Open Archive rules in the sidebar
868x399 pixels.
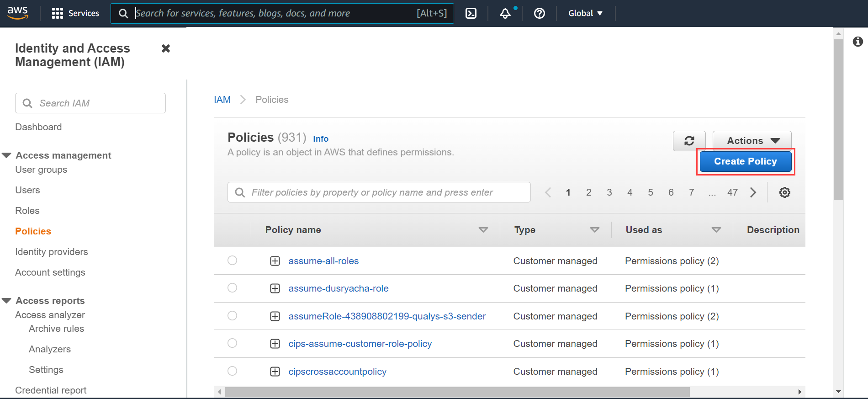click(56, 329)
